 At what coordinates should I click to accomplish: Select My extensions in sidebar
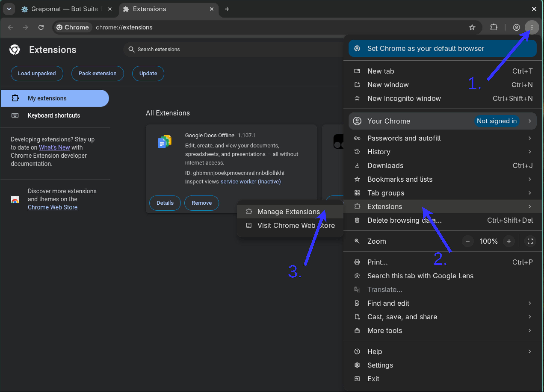pyautogui.click(x=55, y=98)
